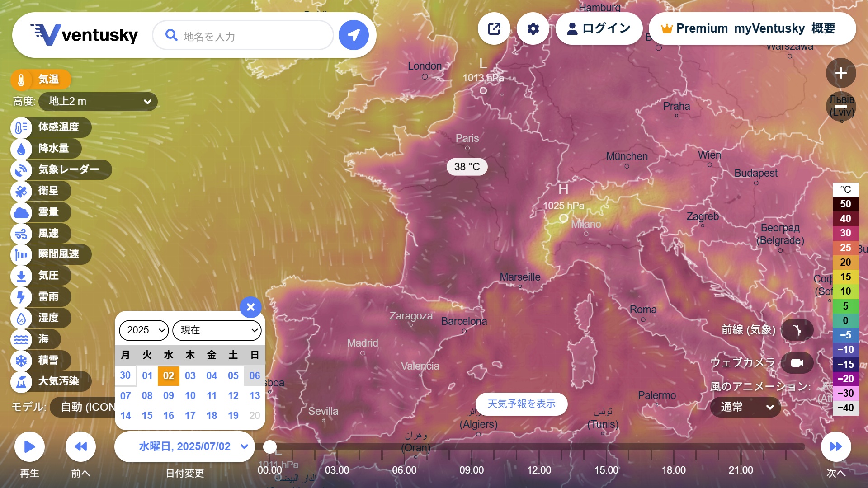The height and width of the screenshot is (488, 868).
Task: Click the −20 legend color swatch
Action: coord(845,379)
